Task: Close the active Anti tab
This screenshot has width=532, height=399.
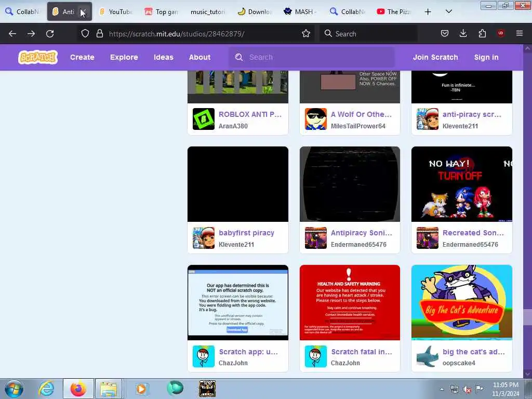Action: (84, 12)
